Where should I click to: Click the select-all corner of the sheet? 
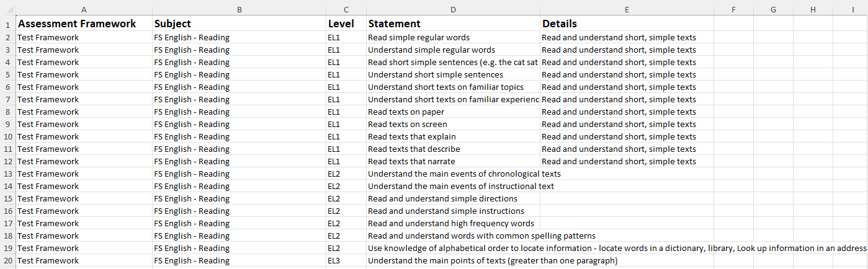(7, 9)
